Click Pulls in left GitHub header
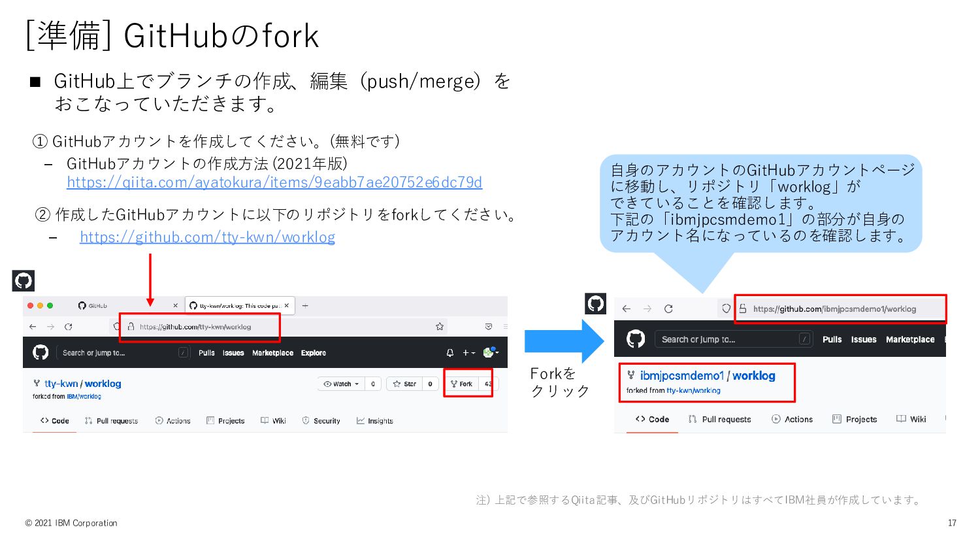980x551 pixels. [206, 352]
